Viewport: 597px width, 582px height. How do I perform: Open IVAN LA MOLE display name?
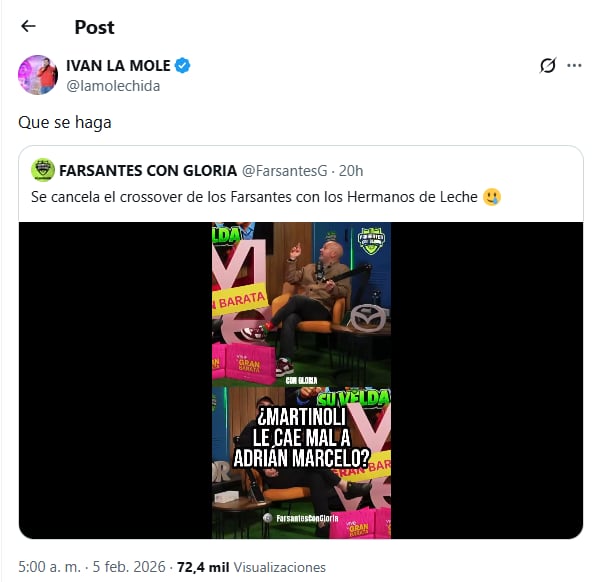point(118,65)
